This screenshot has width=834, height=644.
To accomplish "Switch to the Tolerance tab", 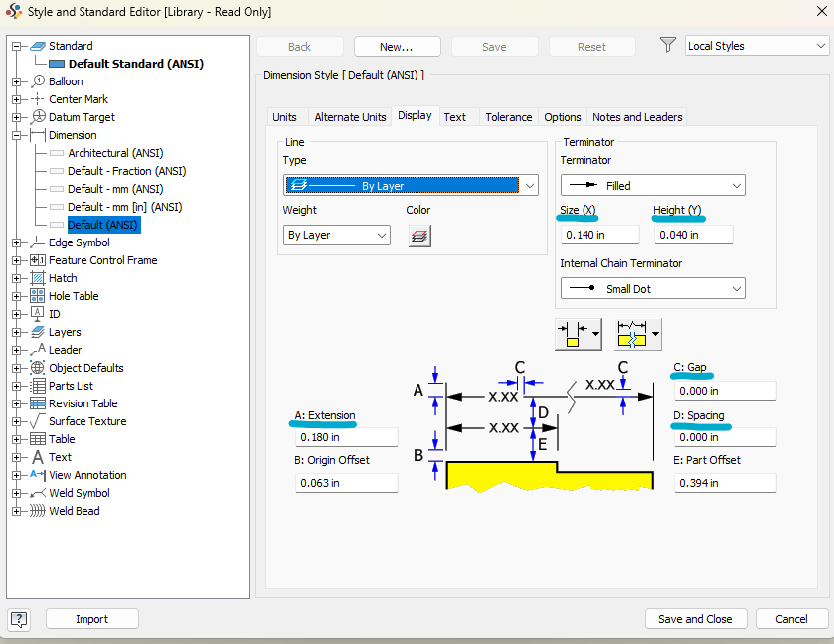I will coord(508,116).
